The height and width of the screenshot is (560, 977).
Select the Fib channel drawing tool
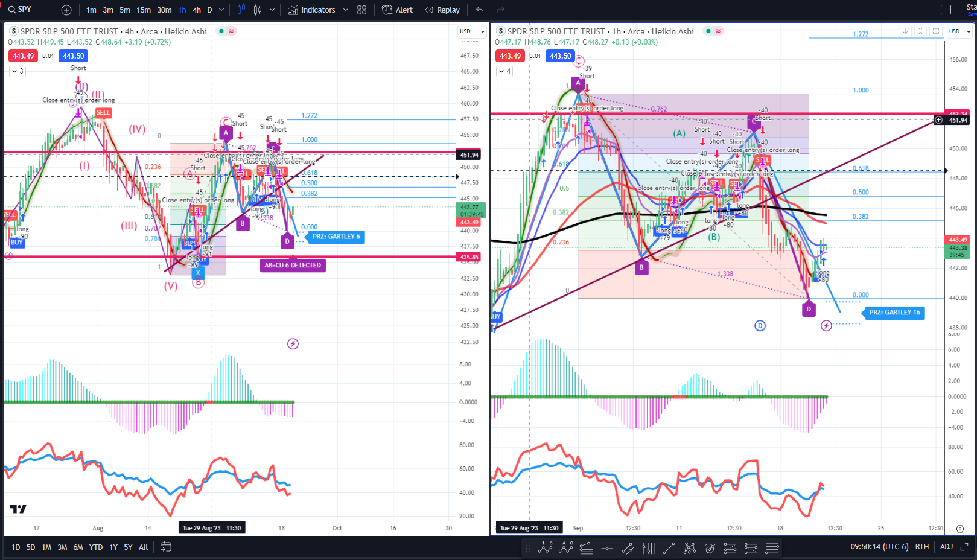pos(751,548)
